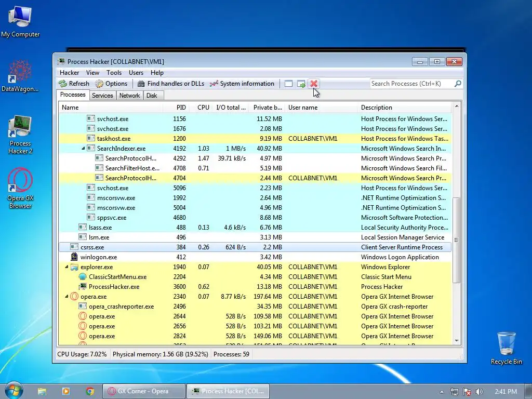Select svchost.exe with PID 5096
Screen dimensions: 532x399
point(255,188)
